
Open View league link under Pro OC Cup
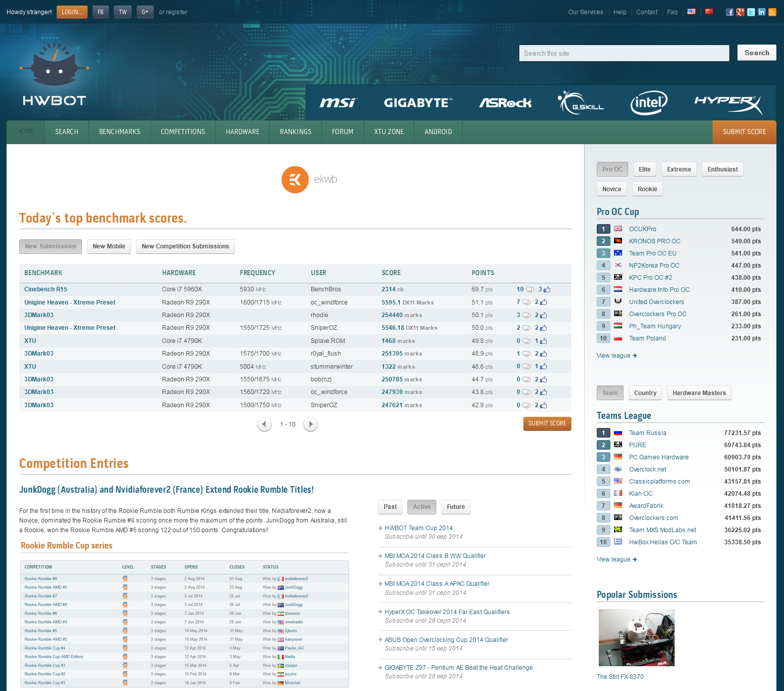pos(616,356)
